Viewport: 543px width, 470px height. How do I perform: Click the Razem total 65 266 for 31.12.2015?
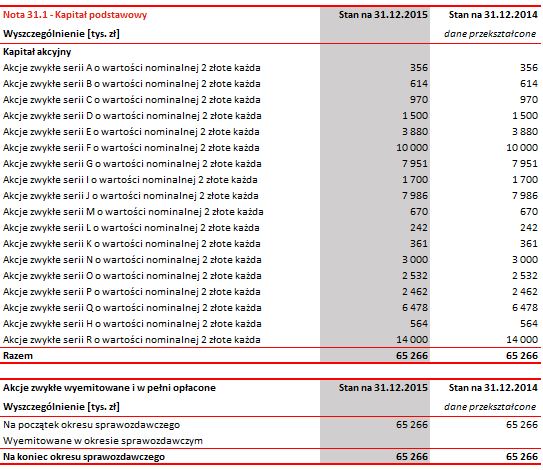tap(412, 356)
